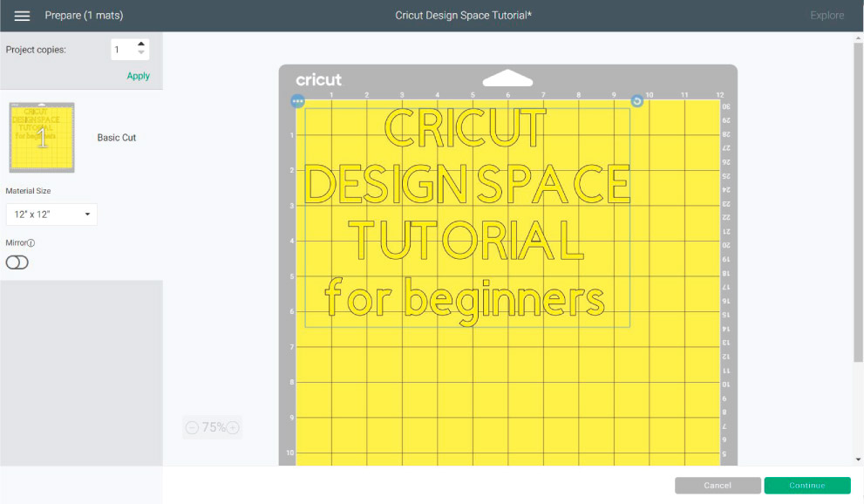This screenshot has width=864, height=504.
Task: Click the 75% zoom level text
Action: click(213, 427)
